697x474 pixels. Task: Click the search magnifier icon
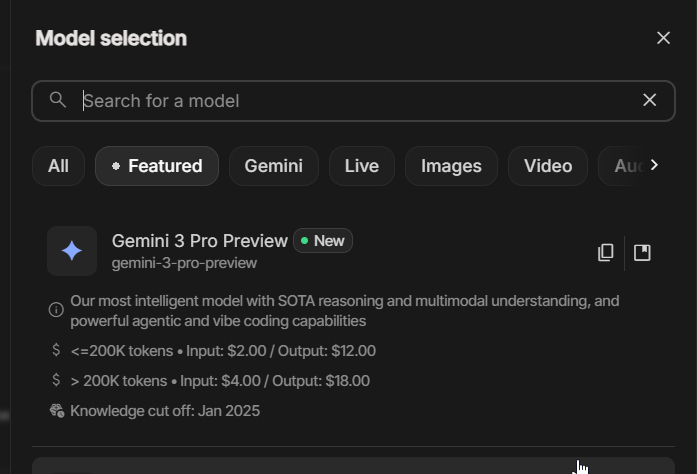pos(58,100)
